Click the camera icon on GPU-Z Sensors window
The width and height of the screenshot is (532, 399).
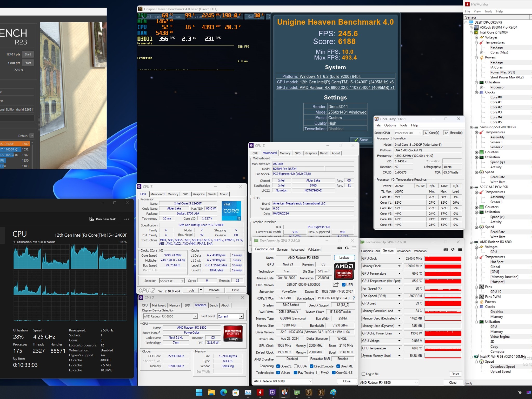pos(446,249)
